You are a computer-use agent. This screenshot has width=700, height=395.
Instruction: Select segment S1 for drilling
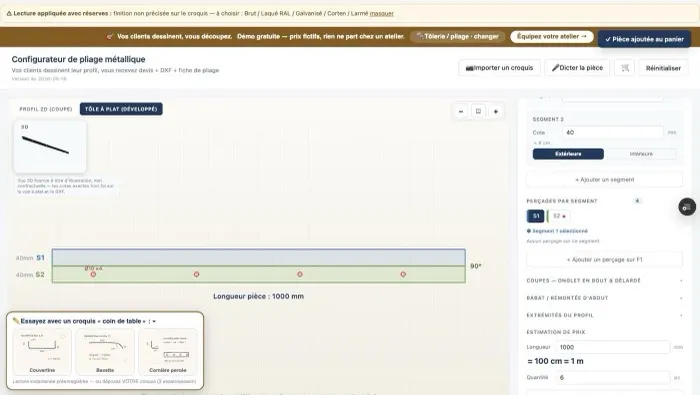point(536,216)
